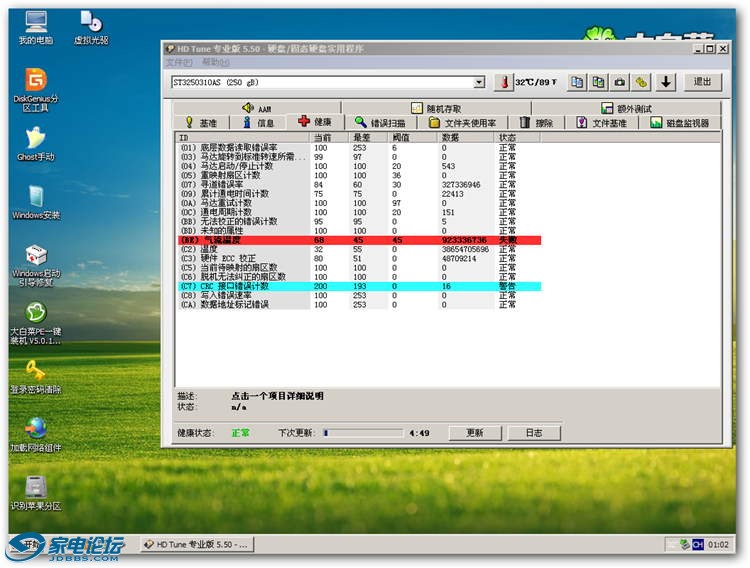This screenshot has height=568, width=750.
Task: Switch to the 基准 tab
Action: pyautogui.click(x=201, y=123)
